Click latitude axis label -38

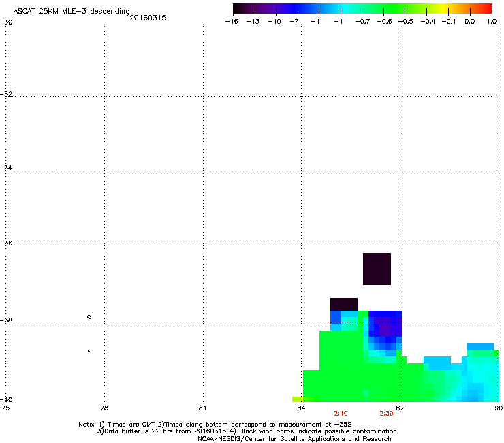click(6, 320)
